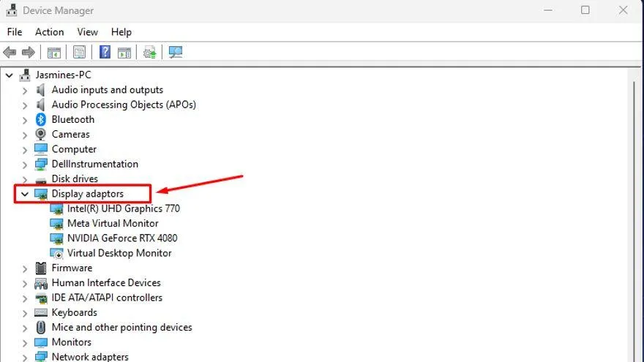This screenshot has height=362, width=644.
Task: Click the Computer monitor icon
Action: click(41, 149)
